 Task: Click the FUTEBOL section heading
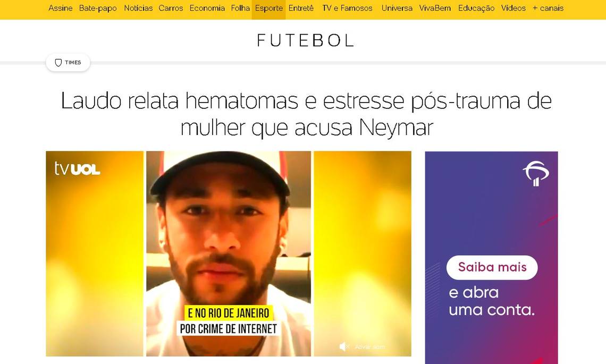(x=305, y=40)
